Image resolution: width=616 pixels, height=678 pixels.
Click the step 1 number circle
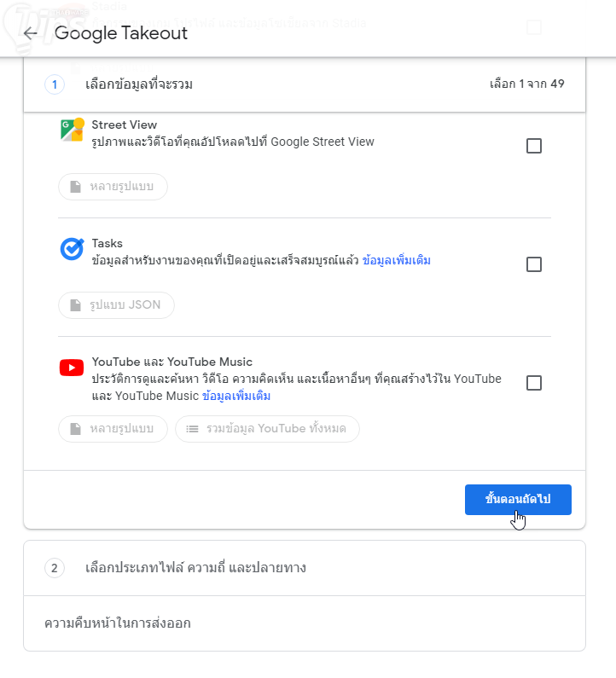coord(55,84)
